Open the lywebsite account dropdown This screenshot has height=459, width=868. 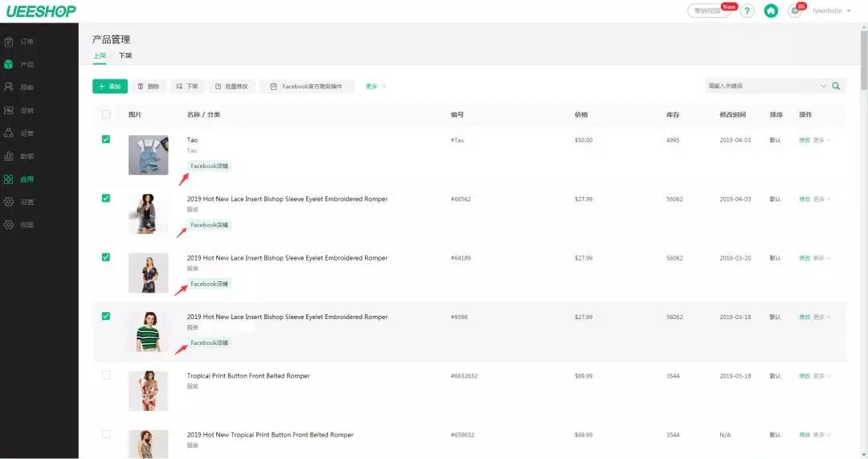[831, 11]
